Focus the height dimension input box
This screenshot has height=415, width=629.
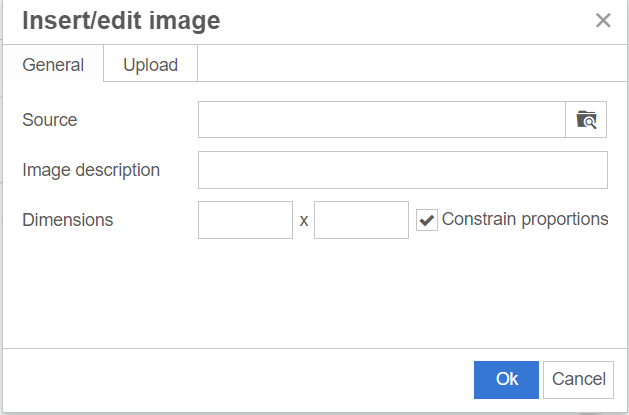click(x=361, y=220)
